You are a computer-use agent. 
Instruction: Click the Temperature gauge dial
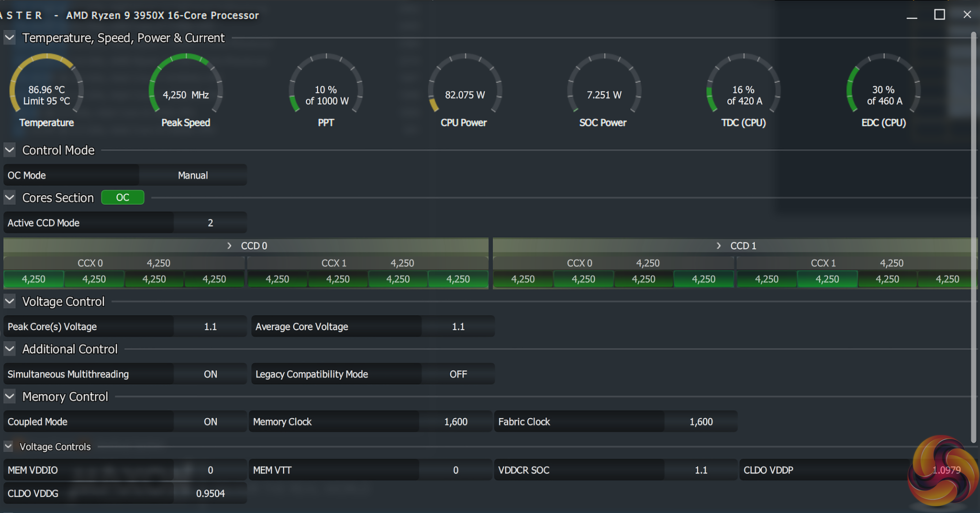click(x=46, y=86)
